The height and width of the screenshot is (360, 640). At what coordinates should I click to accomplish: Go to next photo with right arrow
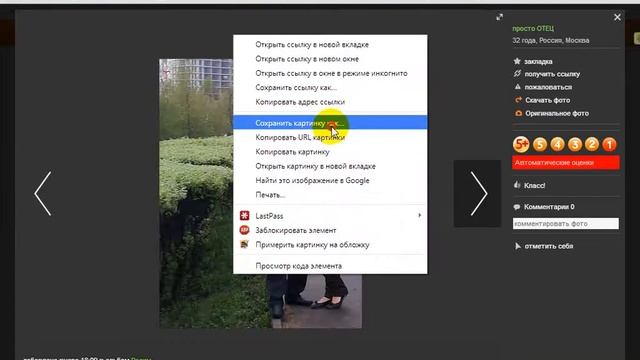coord(478,193)
